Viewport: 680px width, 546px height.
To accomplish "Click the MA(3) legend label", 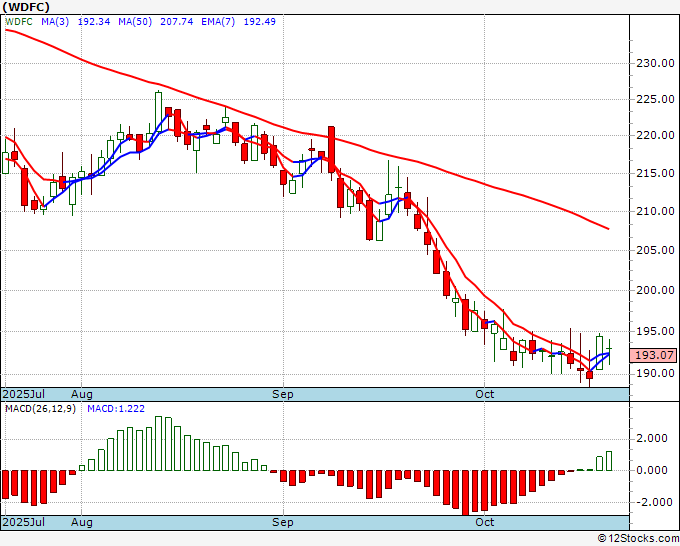I will click(x=55, y=22).
